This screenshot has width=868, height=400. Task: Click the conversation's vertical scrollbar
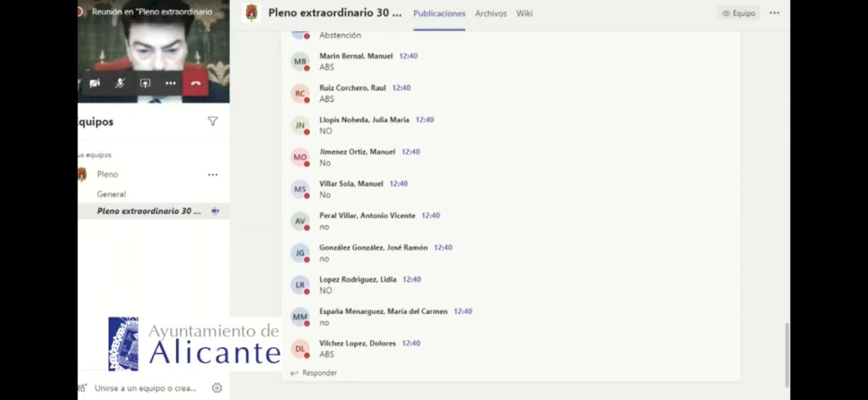(787, 354)
